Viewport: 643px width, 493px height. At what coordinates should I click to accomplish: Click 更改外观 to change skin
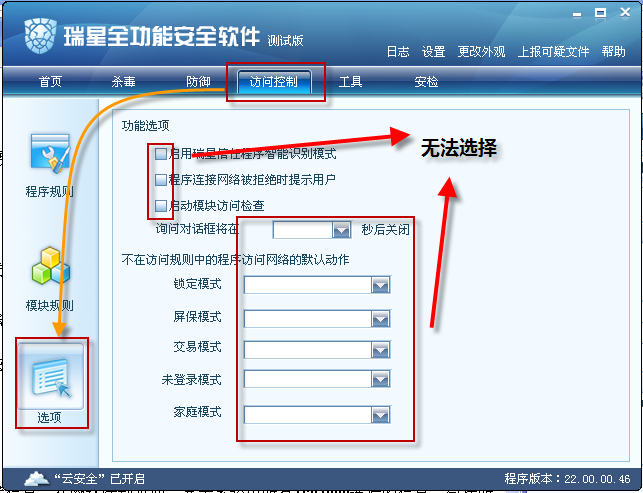click(481, 52)
